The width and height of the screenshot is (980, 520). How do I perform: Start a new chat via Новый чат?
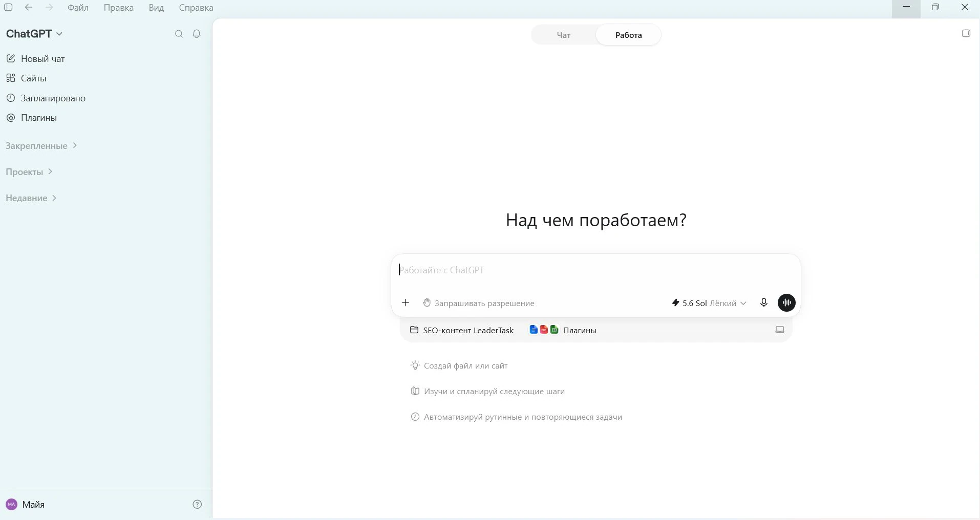[x=35, y=59]
